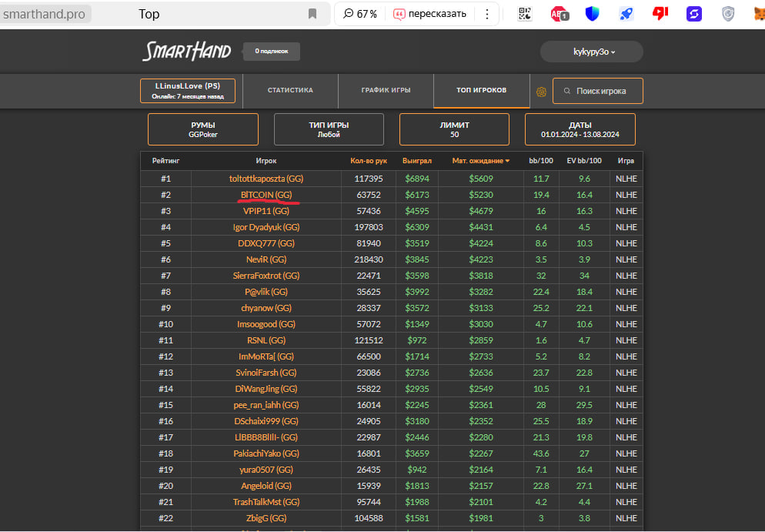Screen dimensions: 765x532
Task: Click the пересказать button
Action: [430, 14]
